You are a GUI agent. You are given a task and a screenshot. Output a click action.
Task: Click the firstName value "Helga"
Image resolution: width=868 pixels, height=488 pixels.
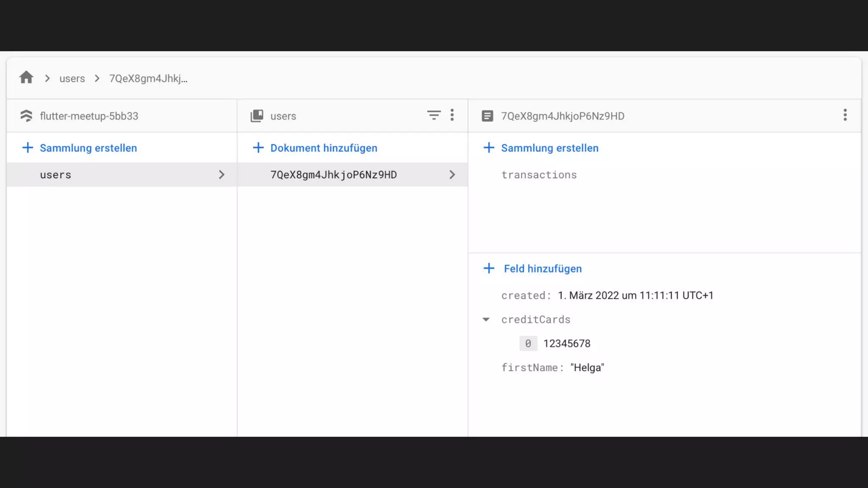click(587, 368)
